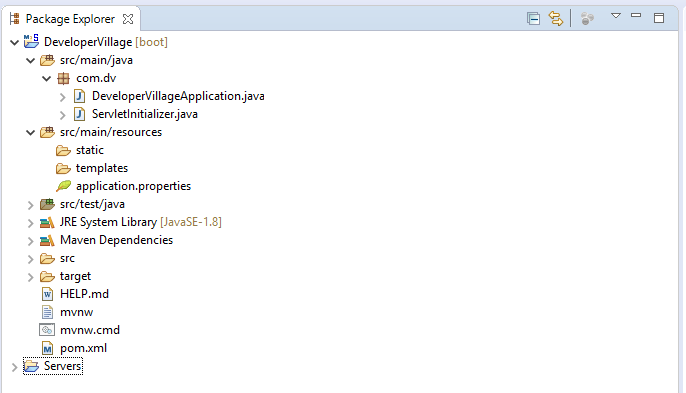Expand the JRE System Library node
The height and width of the screenshot is (393, 686).
click(x=30, y=223)
